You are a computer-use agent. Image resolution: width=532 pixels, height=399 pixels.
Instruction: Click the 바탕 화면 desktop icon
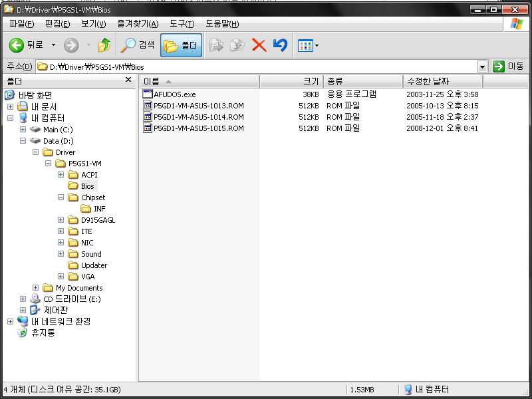tap(10, 95)
